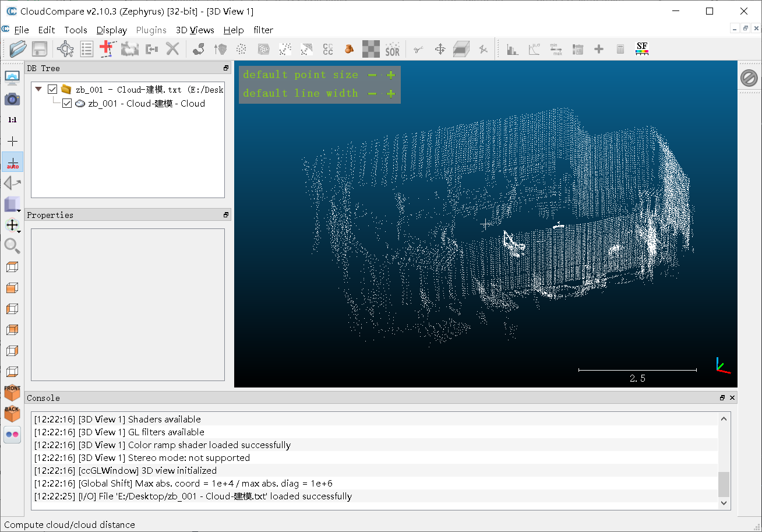The height and width of the screenshot is (532, 762).
Task: Open the Display menu
Action: tap(112, 30)
